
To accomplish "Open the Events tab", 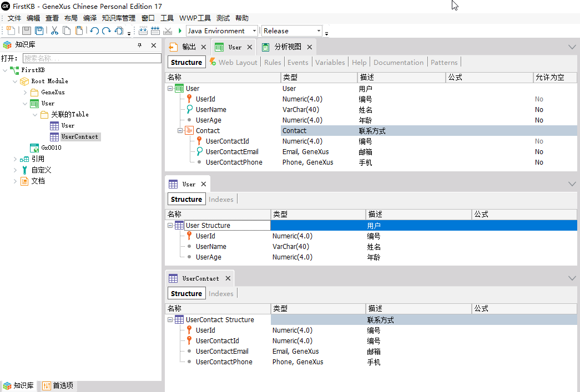I will pyautogui.click(x=297, y=63).
